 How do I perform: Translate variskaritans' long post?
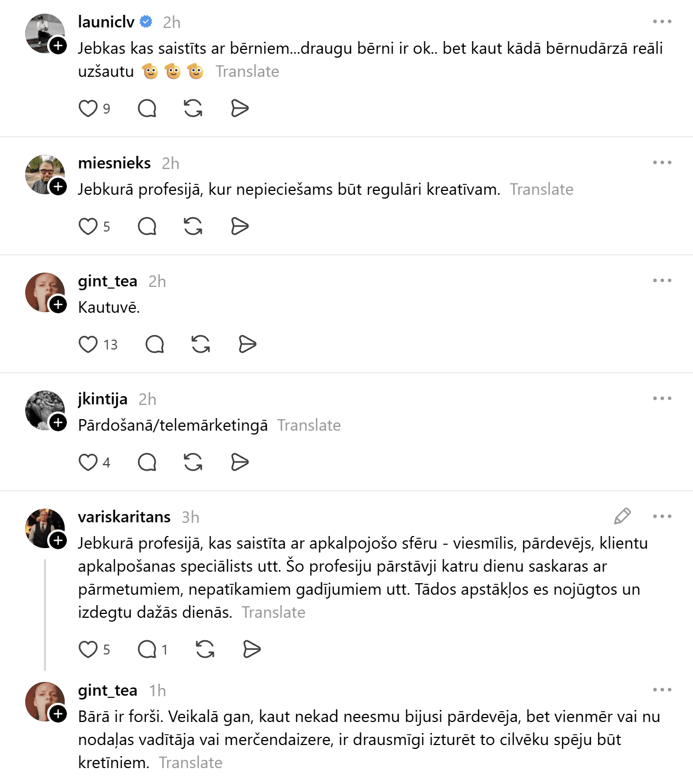pyautogui.click(x=274, y=613)
